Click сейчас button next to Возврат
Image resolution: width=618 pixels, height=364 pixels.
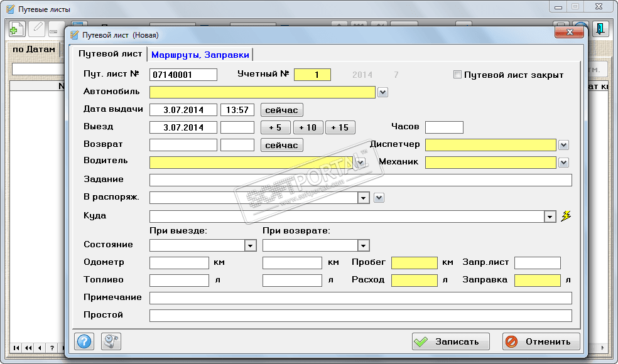pos(282,145)
